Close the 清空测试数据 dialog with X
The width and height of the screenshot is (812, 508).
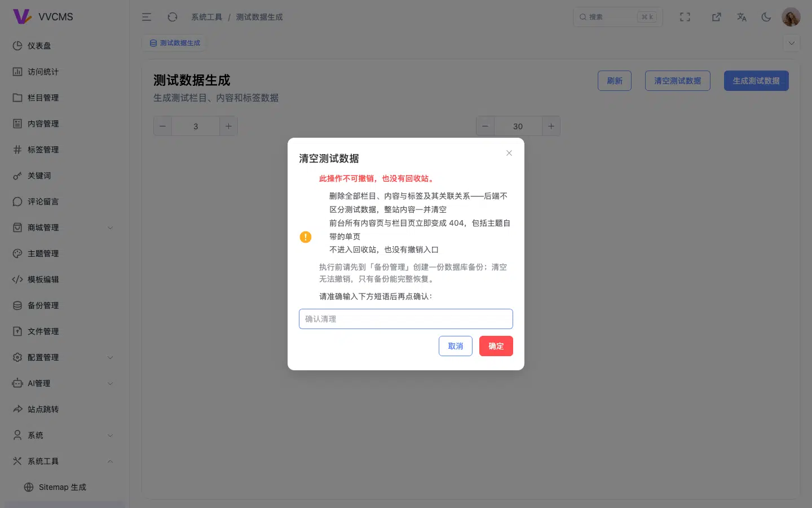[x=509, y=153]
